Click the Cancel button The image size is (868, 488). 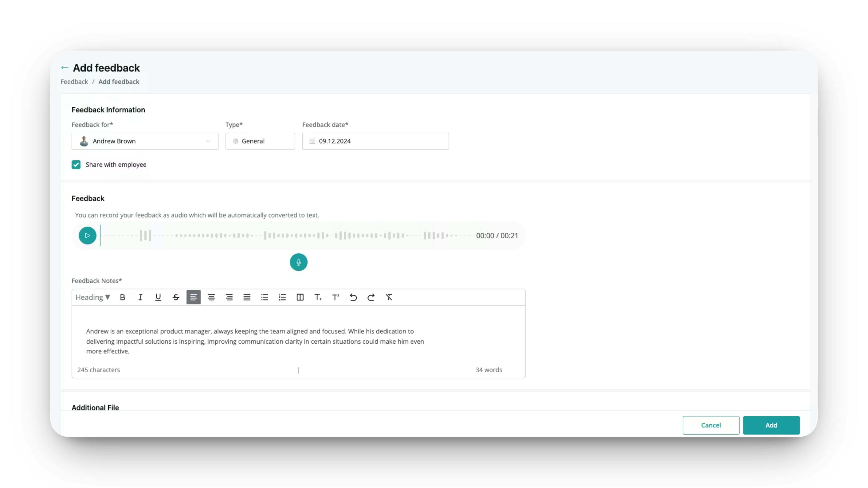pos(711,425)
